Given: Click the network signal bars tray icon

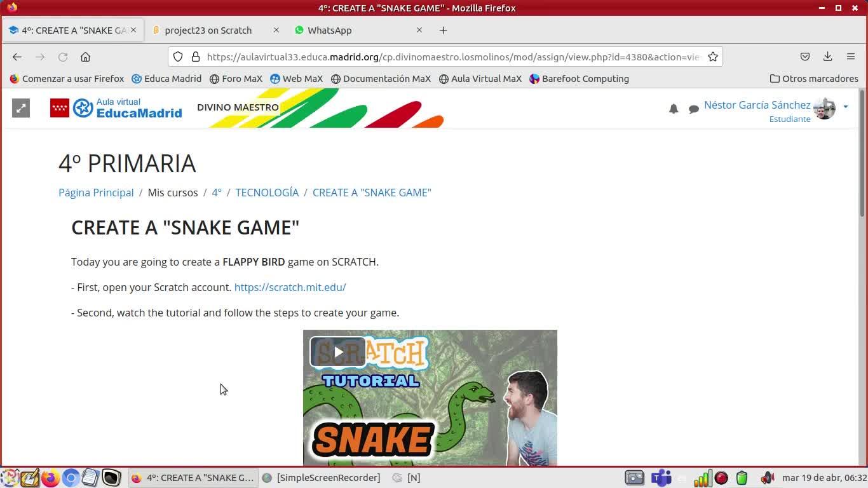Looking at the screenshot, I should (x=702, y=478).
